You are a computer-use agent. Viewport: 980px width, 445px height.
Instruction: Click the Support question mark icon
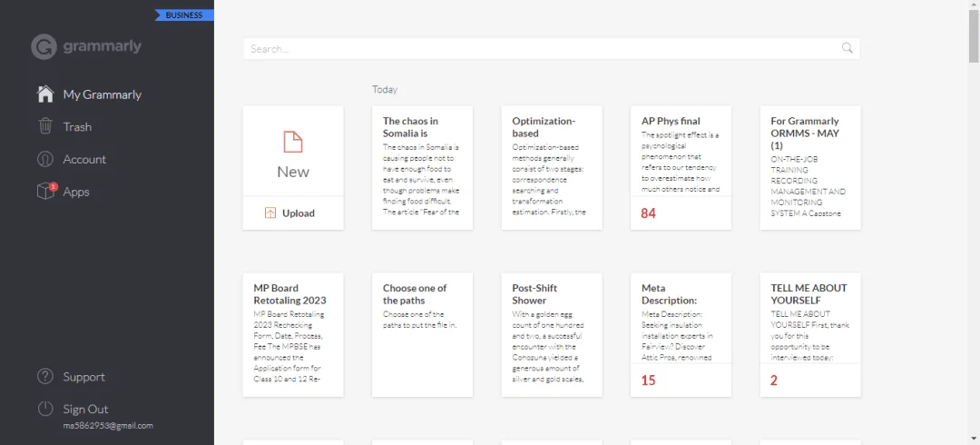tap(45, 377)
